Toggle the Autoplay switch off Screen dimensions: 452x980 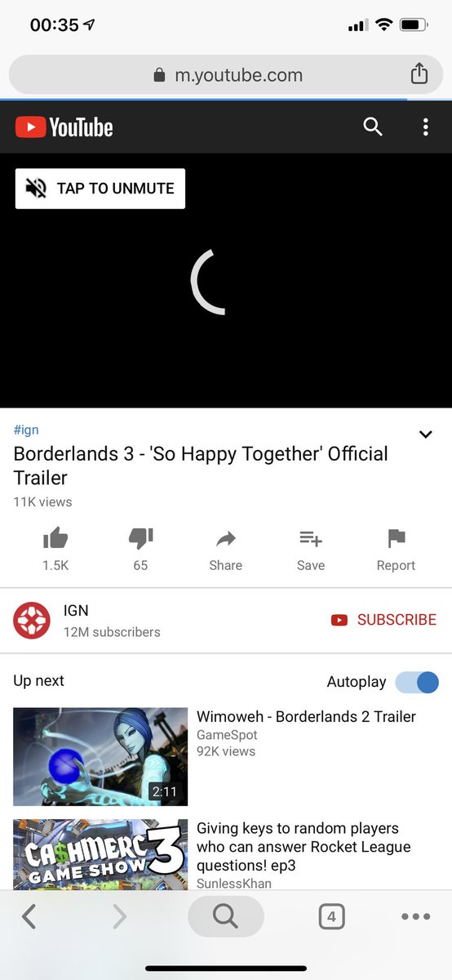tap(417, 682)
